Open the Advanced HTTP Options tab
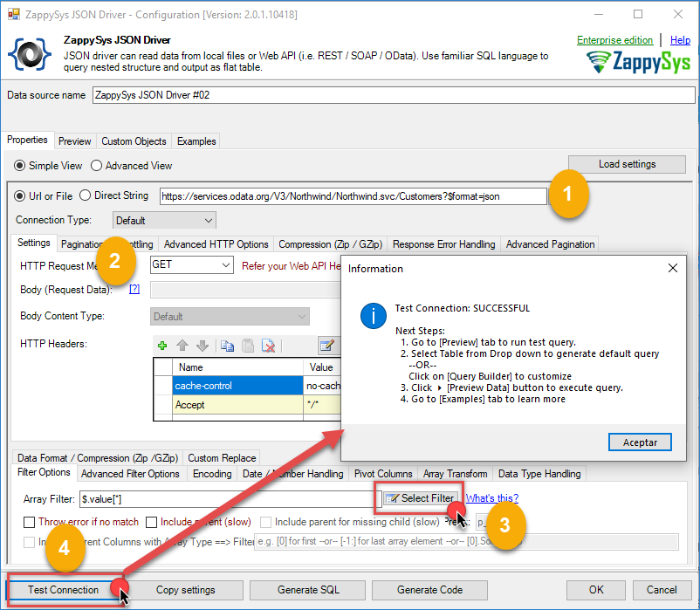Viewport: 700px width, 610px height. [x=216, y=244]
